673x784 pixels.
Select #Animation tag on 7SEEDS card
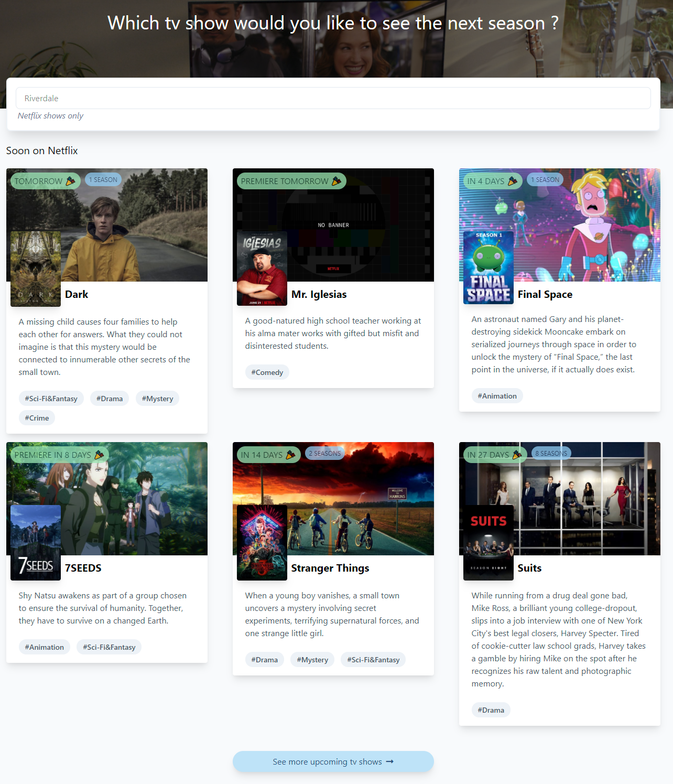tap(45, 647)
